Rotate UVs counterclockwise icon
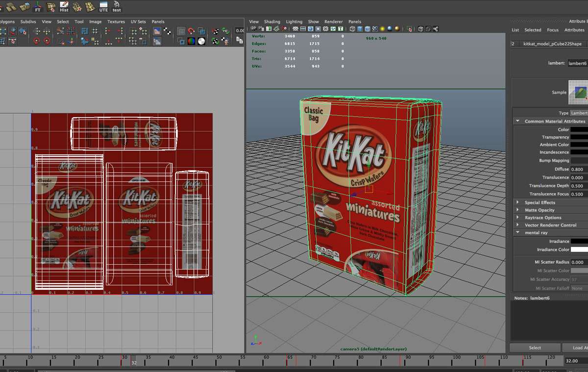Screen dimensions: 588x372 36,41
